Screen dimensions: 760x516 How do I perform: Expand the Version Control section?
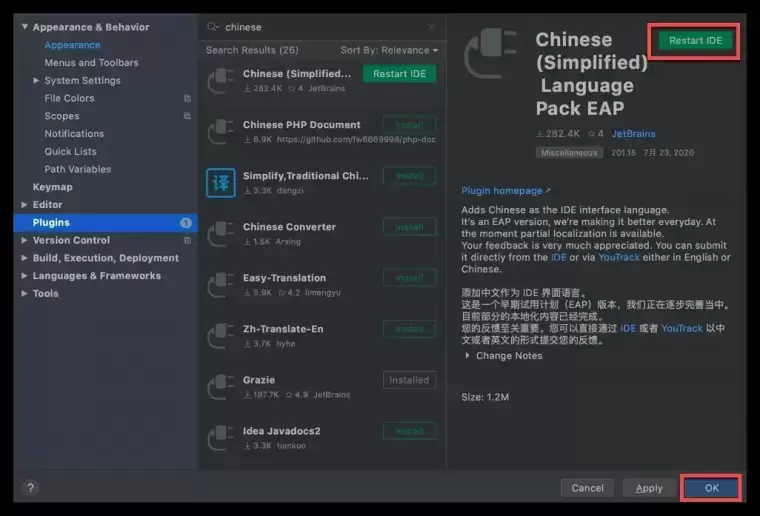[x=24, y=240]
